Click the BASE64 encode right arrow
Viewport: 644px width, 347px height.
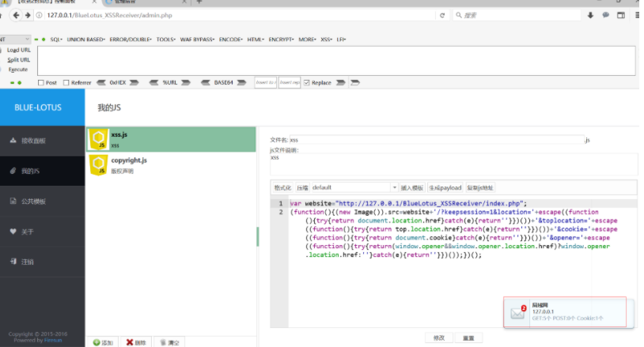(x=241, y=82)
